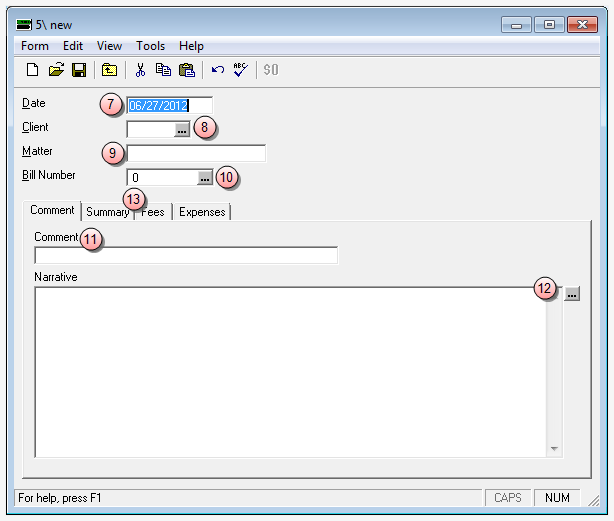Open the Edit menu
Image resolution: width=614 pixels, height=521 pixels.
[73, 46]
